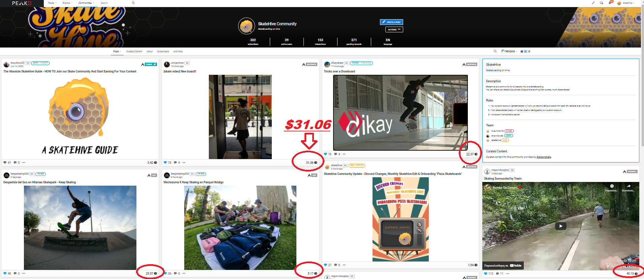Expand the Communities menu
The image size is (644, 279).
pyautogui.click(x=86, y=3)
